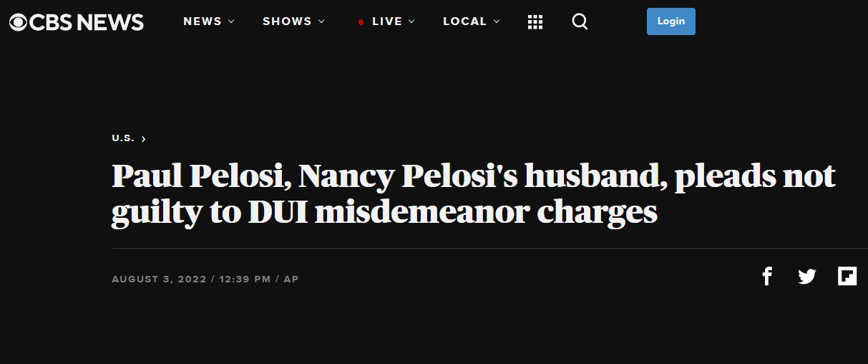Open the SHOWS menu
Image resolution: width=868 pixels, height=364 pixels.
click(x=287, y=21)
